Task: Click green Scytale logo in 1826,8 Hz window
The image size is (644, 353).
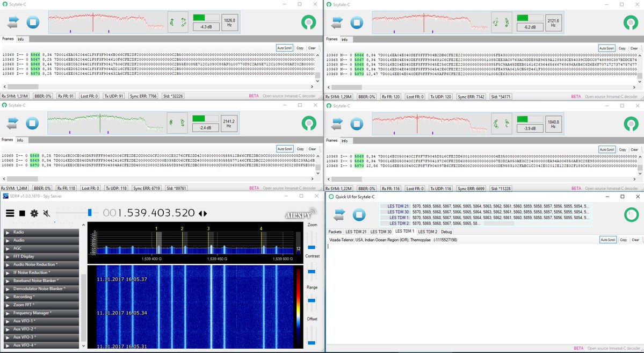Action: pyautogui.click(x=308, y=22)
